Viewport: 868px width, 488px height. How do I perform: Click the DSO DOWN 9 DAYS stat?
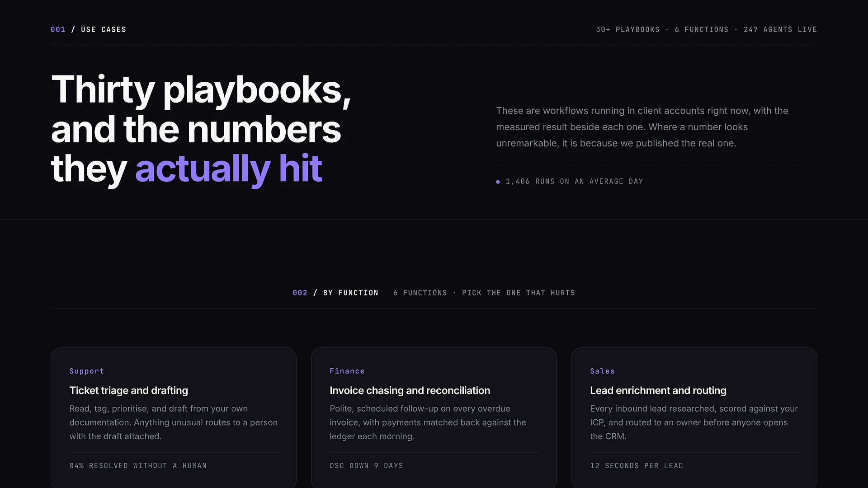pos(366,465)
